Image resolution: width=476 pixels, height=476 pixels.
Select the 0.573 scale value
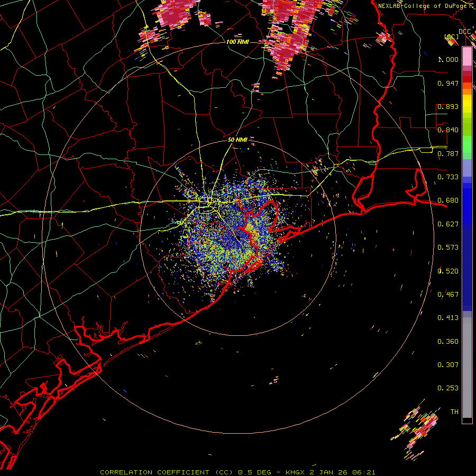click(448, 248)
